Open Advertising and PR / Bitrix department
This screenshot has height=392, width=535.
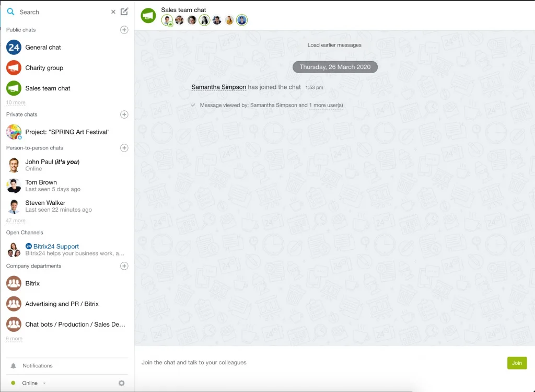61,304
